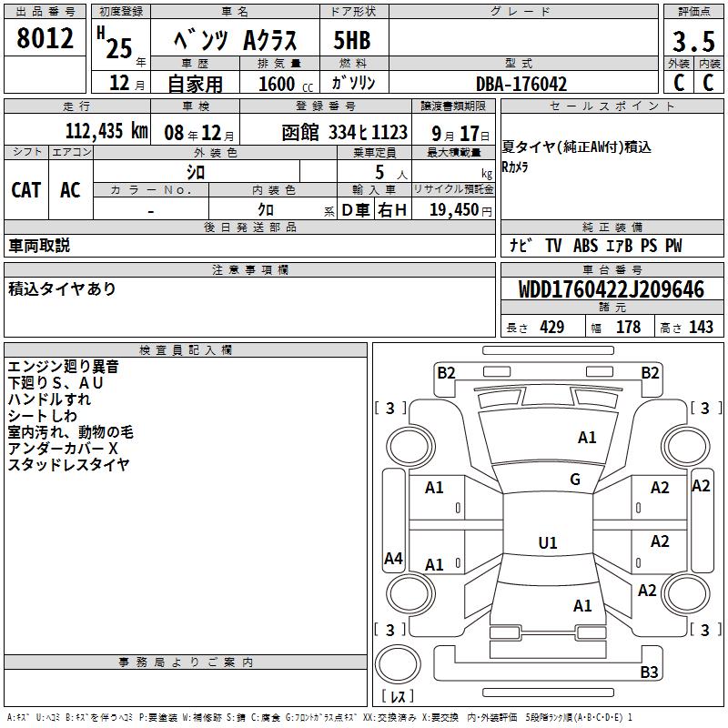Select the [レス] spare tire label
The image size is (728, 728).
398,696
